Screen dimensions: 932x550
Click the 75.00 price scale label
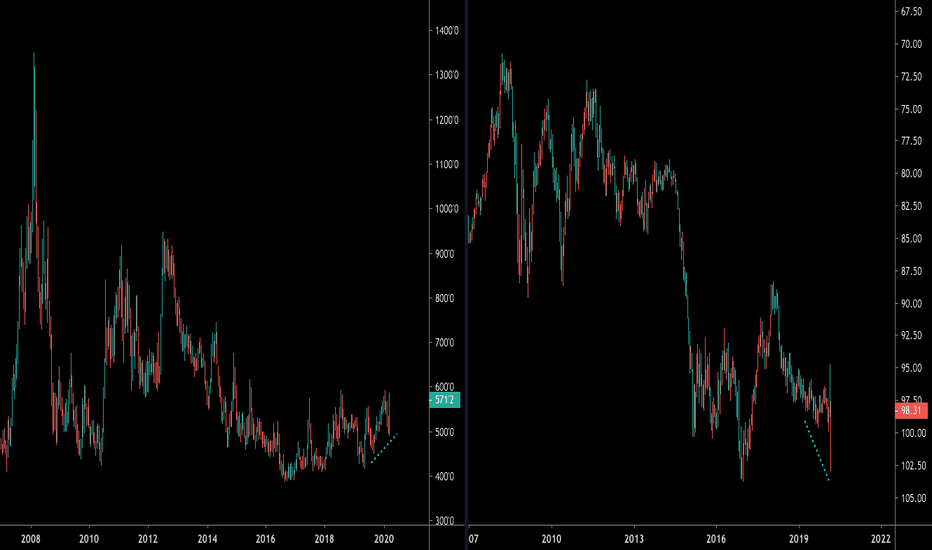tap(911, 109)
